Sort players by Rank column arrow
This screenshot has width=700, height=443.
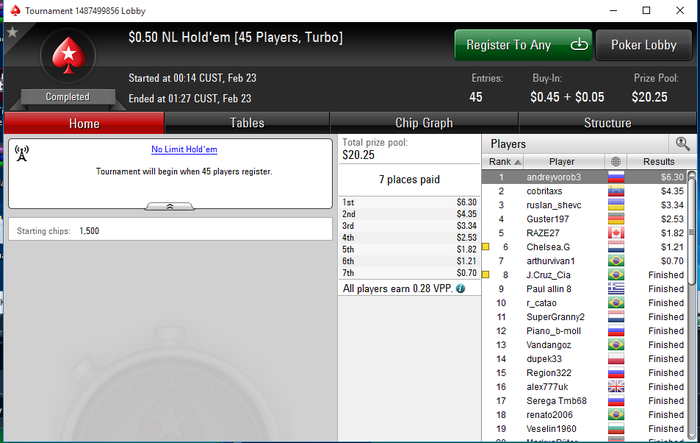tap(517, 162)
